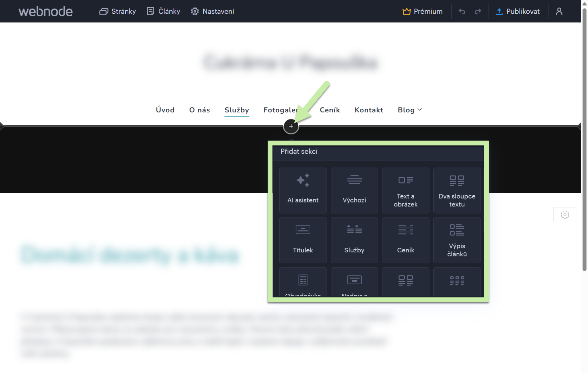588x374 pixels.
Task: Add a Ceník section from panel
Action: (x=405, y=240)
